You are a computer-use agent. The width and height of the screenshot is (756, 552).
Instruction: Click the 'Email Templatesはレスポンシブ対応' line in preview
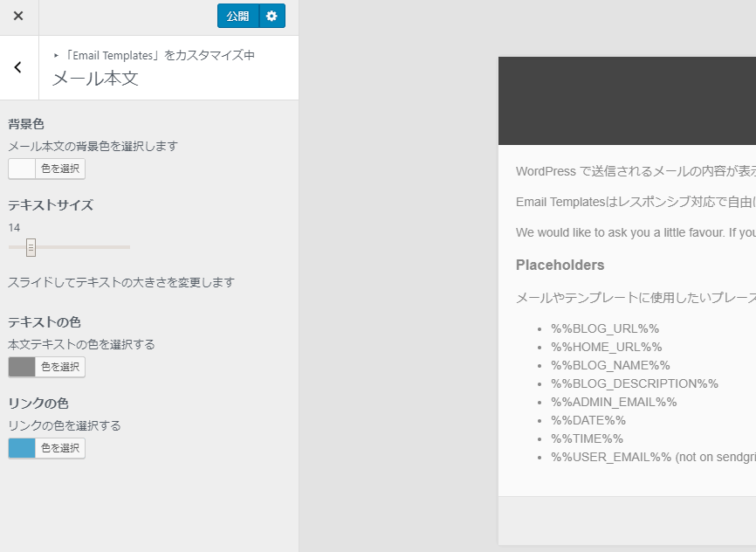click(x=636, y=202)
